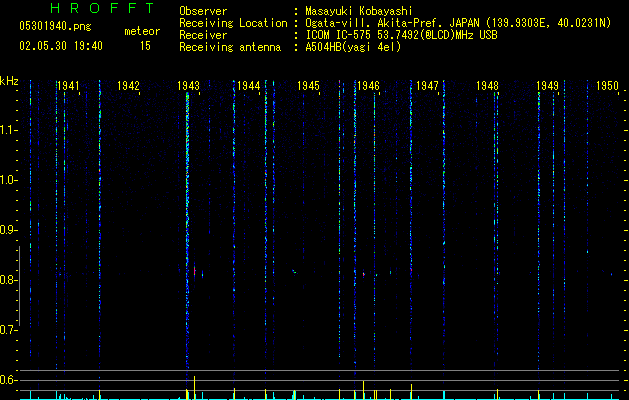Viewport: 629px width, 400px height.
Task: Click the 0.7 frequency axis label
Action: coord(9,330)
